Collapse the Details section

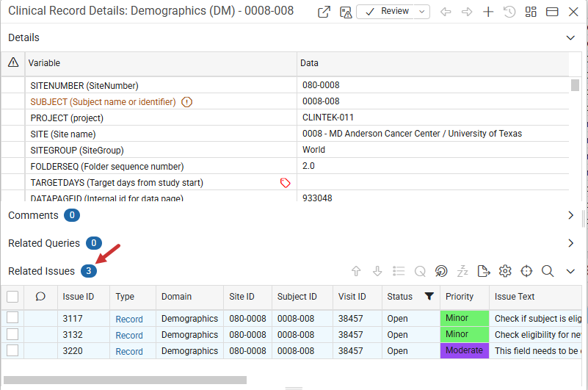(570, 38)
